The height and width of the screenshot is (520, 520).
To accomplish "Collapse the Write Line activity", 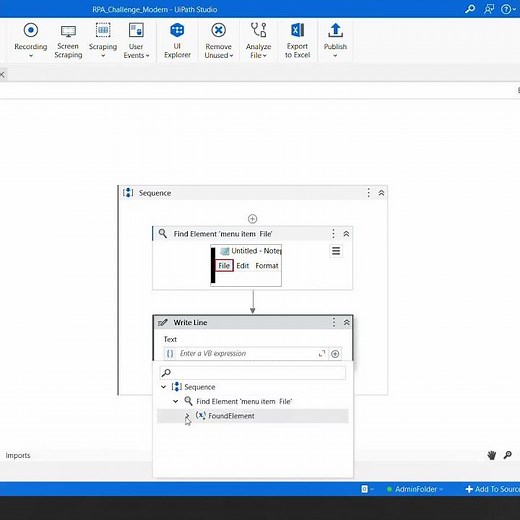I will (x=347, y=322).
